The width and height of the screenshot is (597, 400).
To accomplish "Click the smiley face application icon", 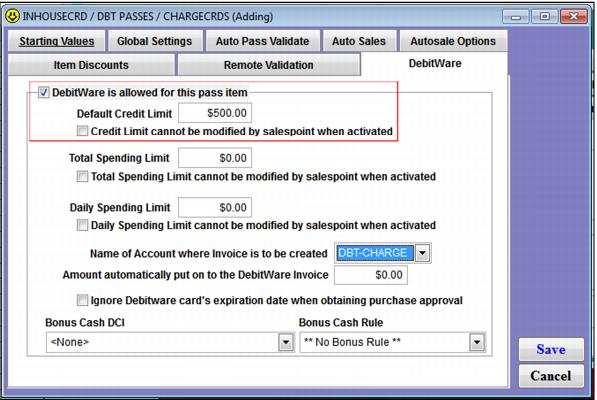I will 13,16.
